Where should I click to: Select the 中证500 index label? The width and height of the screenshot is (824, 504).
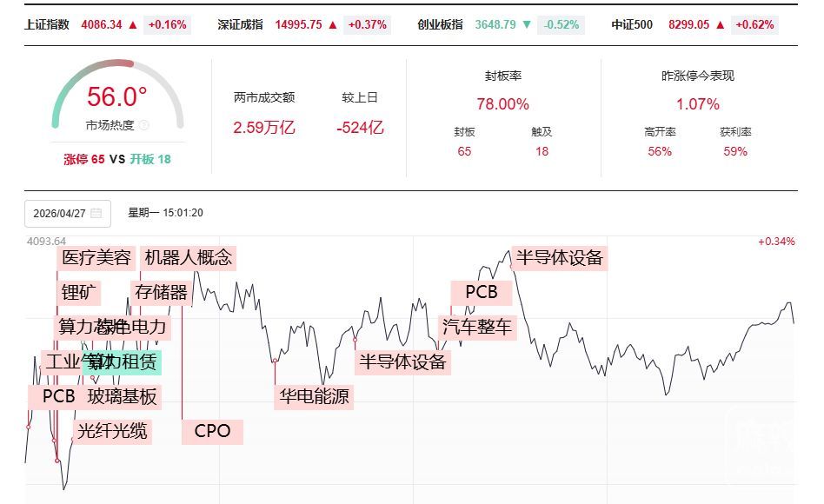(x=632, y=25)
